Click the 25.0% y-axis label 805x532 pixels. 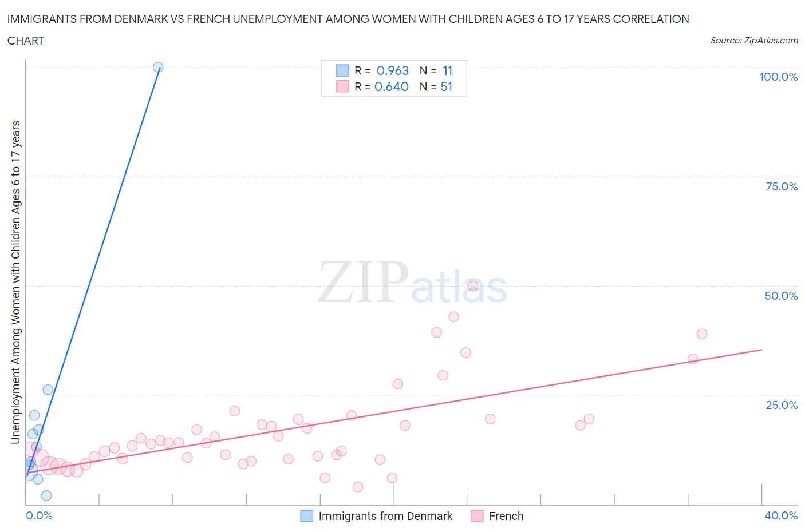point(782,405)
